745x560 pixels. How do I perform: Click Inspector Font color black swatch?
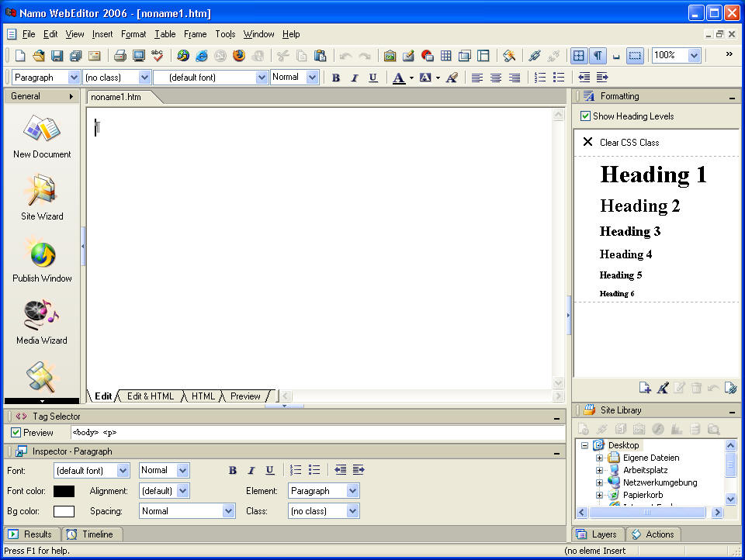(x=64, y=491)
